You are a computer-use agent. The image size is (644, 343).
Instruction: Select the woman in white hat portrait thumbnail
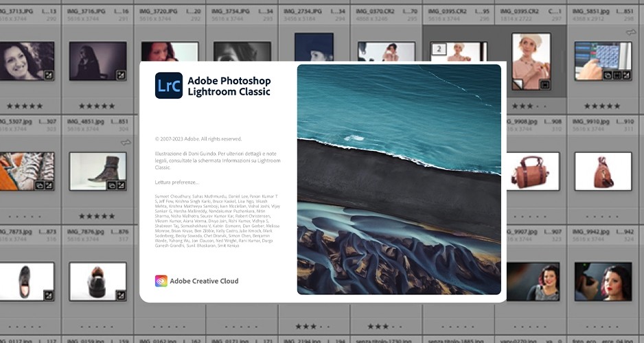click(531, 62)
